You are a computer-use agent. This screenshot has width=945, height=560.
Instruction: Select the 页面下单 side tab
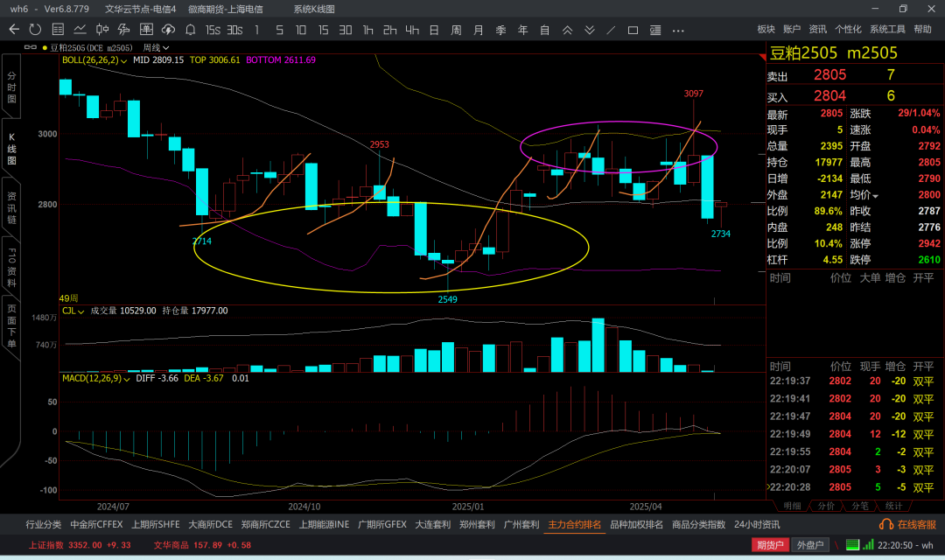tap(11, 326)
